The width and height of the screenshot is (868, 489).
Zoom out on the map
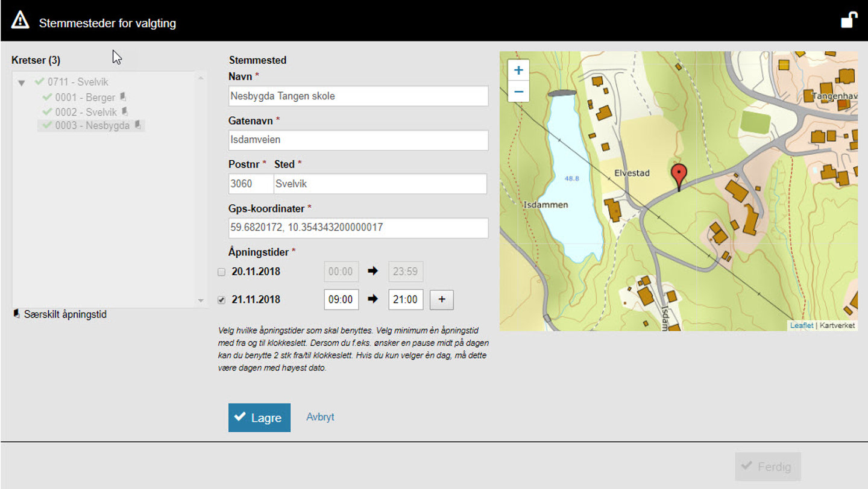tap(518, 93)
